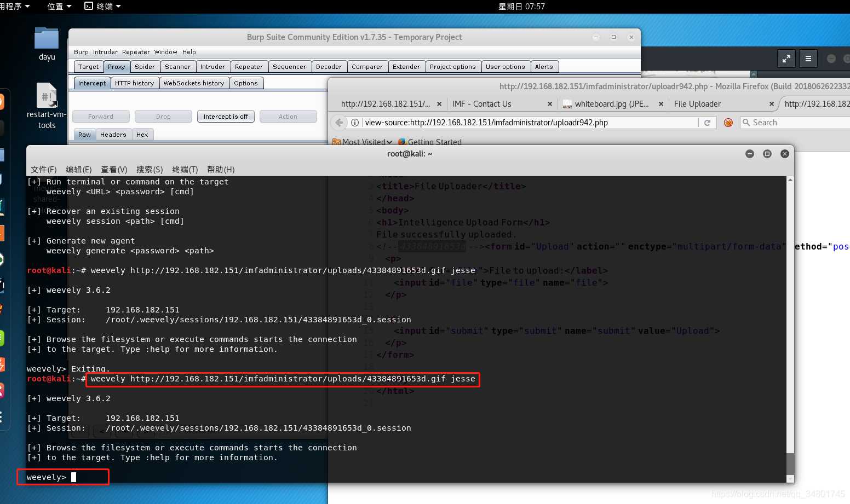This screenshot has height=504, width=850.
Task: Open the Project options tab
Action: [x=452, y=67]
